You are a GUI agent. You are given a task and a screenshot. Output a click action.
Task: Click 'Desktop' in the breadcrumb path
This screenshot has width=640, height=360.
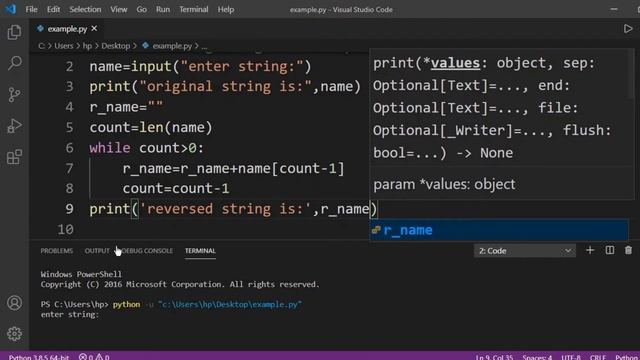(116, 46)
